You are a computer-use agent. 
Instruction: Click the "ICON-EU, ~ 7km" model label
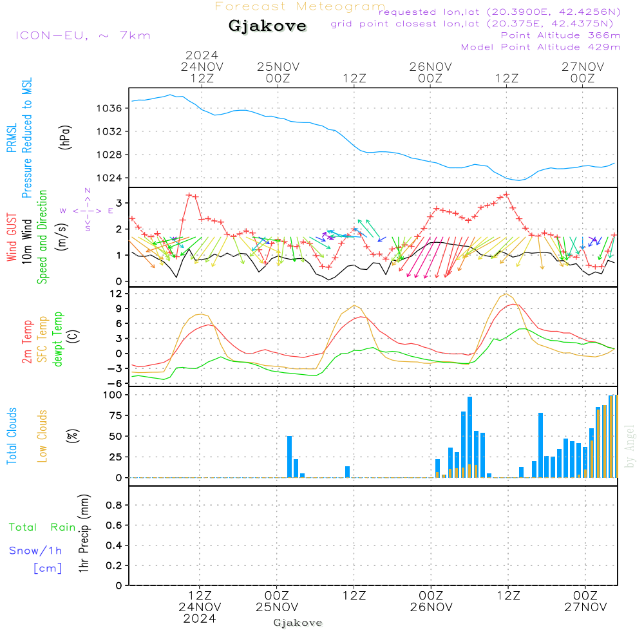tap(83, 35)
